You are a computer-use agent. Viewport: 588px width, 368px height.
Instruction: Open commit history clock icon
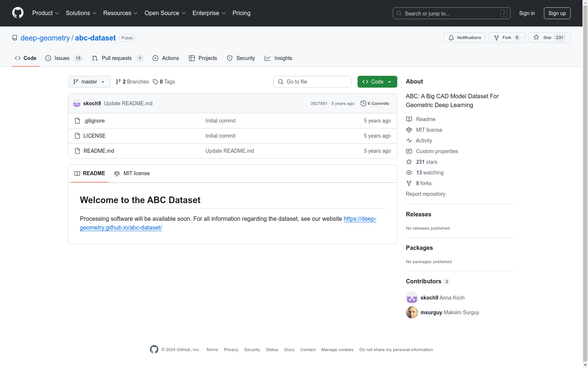(x=363, y=103)
